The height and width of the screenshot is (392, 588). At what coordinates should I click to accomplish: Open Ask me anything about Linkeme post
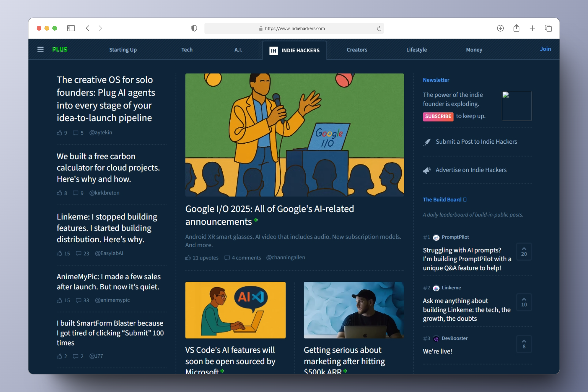click(x=467, y=310)
